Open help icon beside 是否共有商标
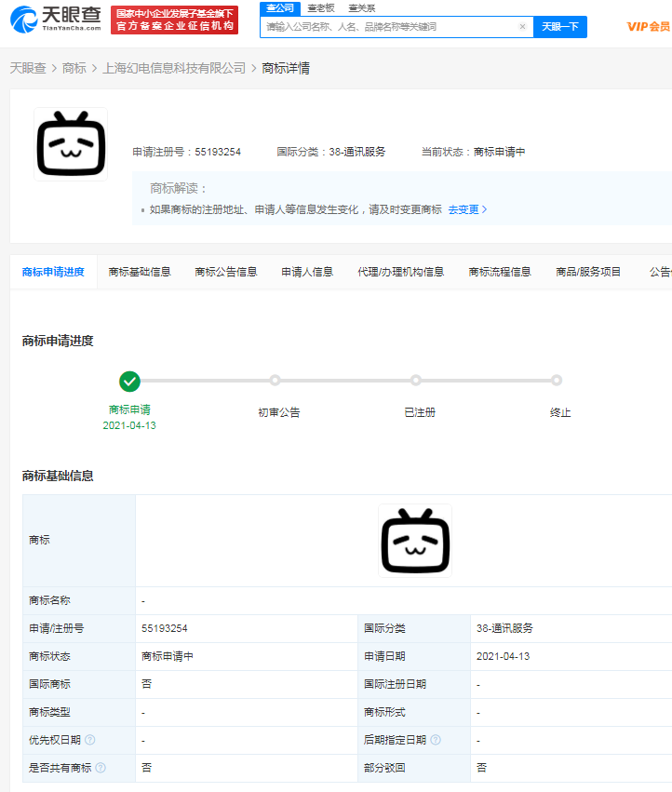The image size is (672, 792). tap(101, 768)
